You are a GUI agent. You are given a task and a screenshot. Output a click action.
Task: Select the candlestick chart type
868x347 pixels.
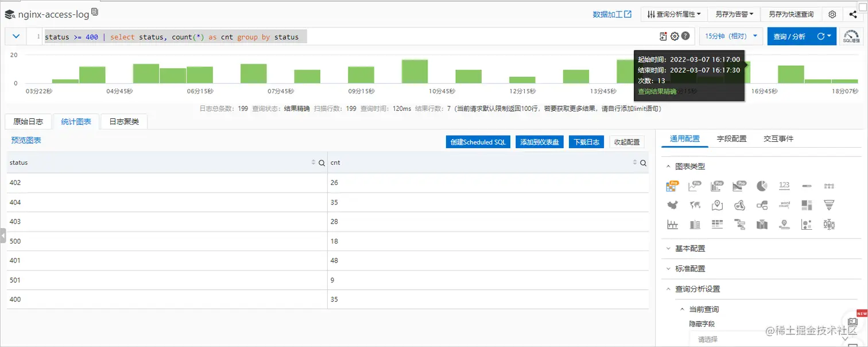click(x=829, y=225)
